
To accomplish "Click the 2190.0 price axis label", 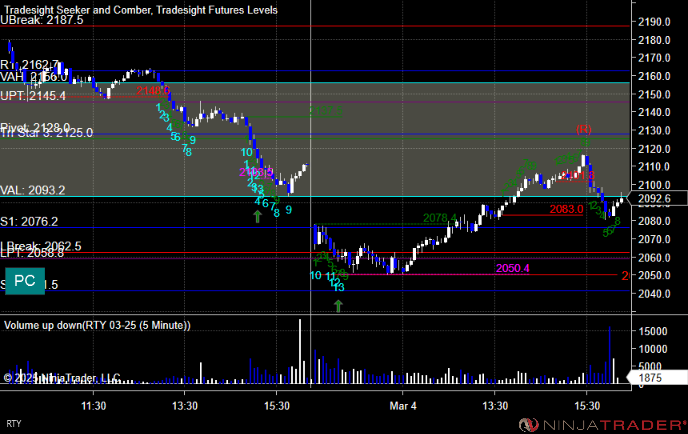I will pos(654,22).
